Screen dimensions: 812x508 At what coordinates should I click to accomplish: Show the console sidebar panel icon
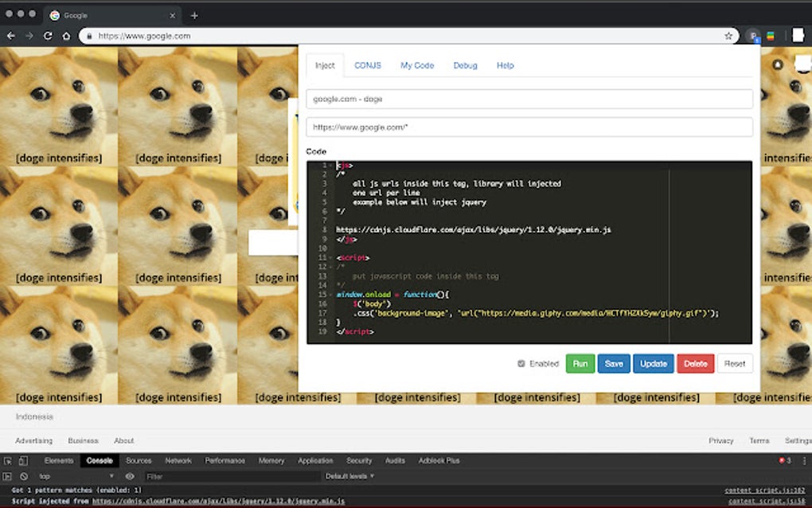point(7,476)
